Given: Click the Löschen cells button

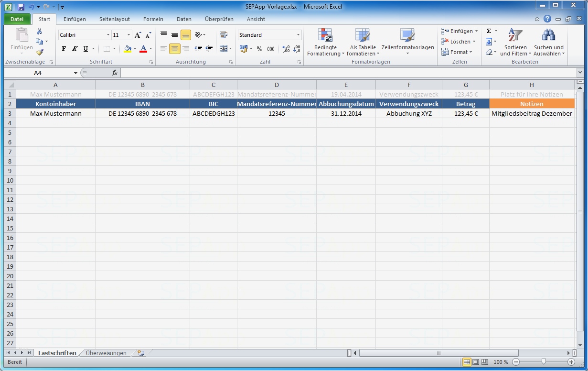Looking at the screenshot, I should click(459, 42).
